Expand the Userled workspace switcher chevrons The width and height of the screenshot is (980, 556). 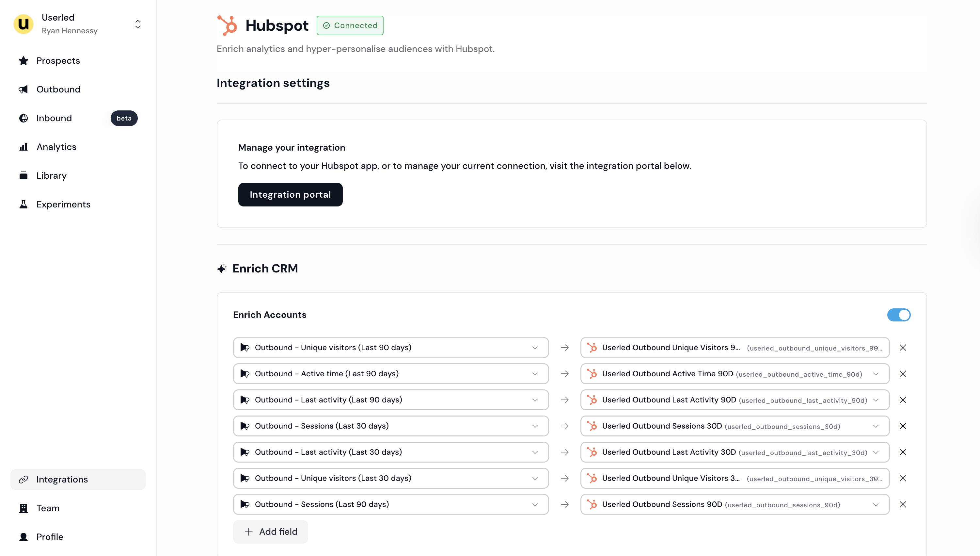coord(138,24)
